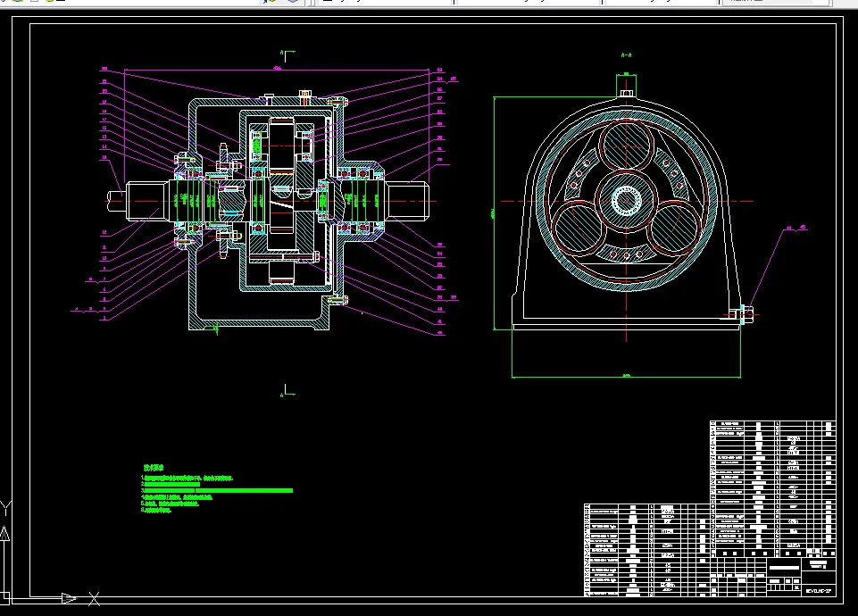The width and height of the screenshot is (858, 616).
Task: Click the A-A section view label
Action: tap(627, 55)
